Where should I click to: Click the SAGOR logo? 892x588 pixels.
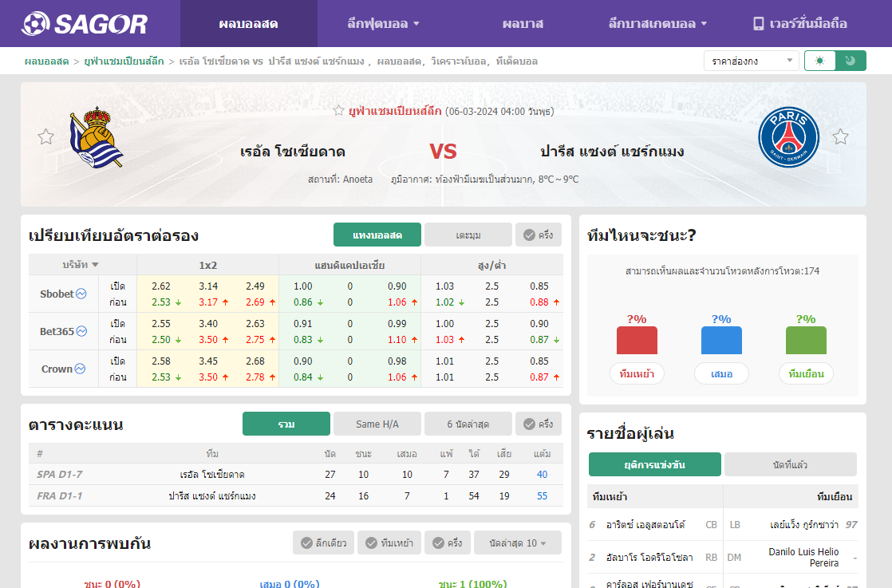click(x=85, y=23)
